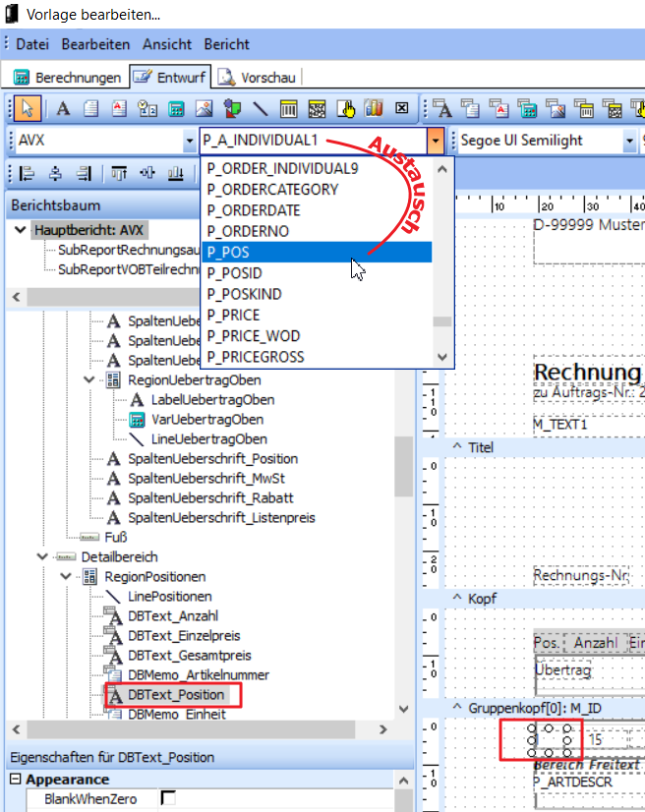645x812 pixels.
Task: Choose the hand-pointer component tool
Action: [345, 109]
